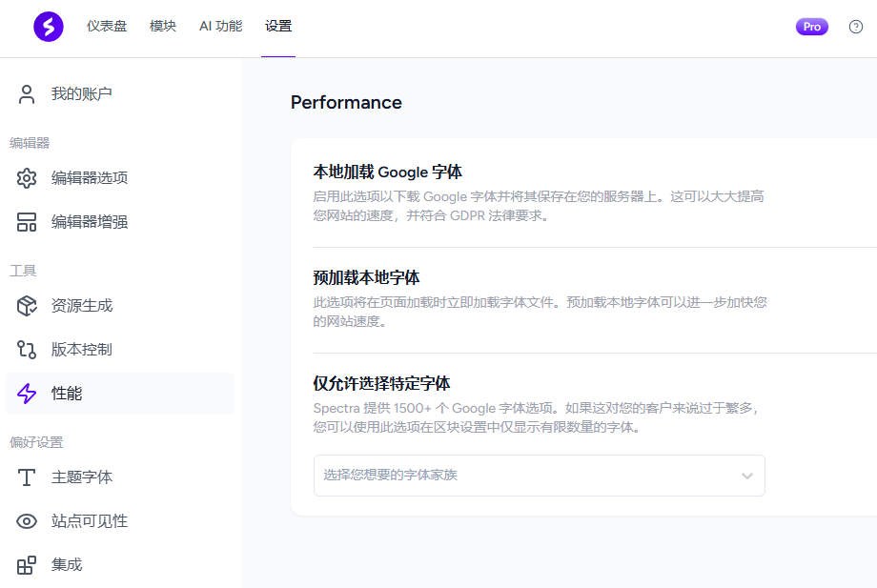Select the 设置 tab
This screenshot has width=877, height=588.
[278, 27]
